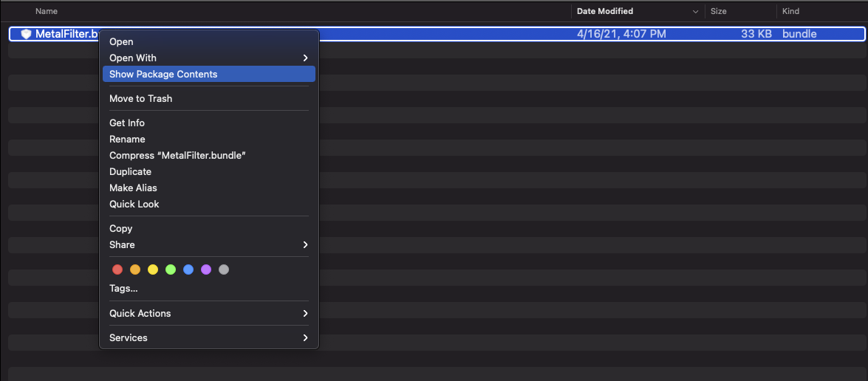Select the Rename menu entry
The image size is (868, 381).
click(209, 140)
